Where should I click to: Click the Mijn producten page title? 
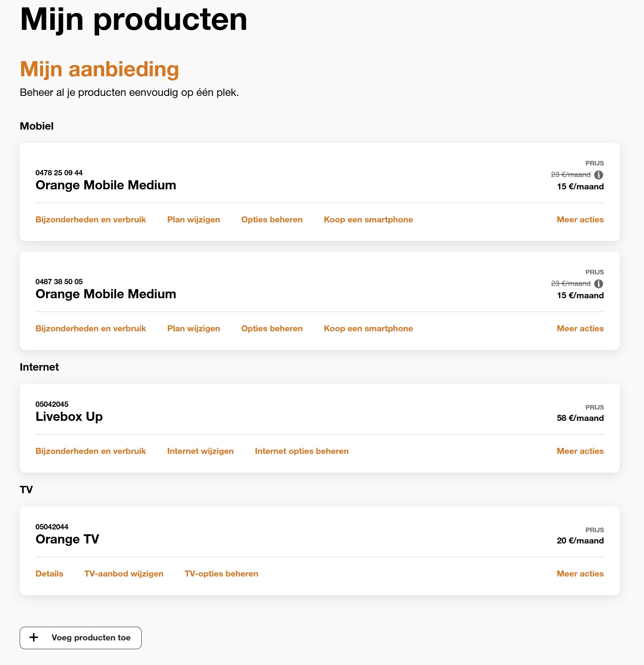(134, 20)
